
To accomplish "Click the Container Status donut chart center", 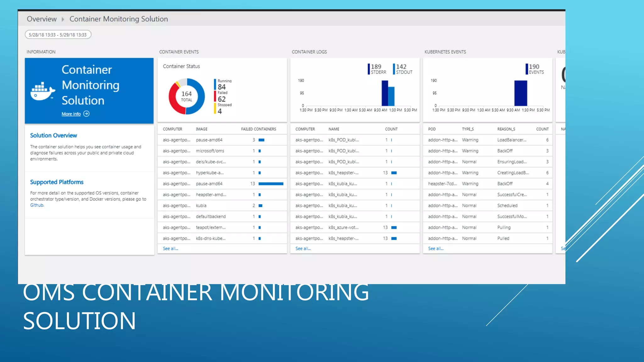I will (186, 96).
